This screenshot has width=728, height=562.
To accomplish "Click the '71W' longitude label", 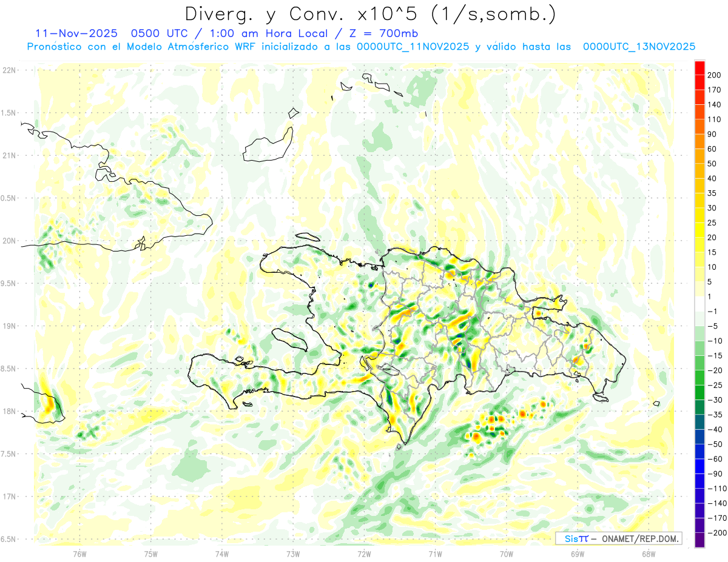I will (435, 554).
